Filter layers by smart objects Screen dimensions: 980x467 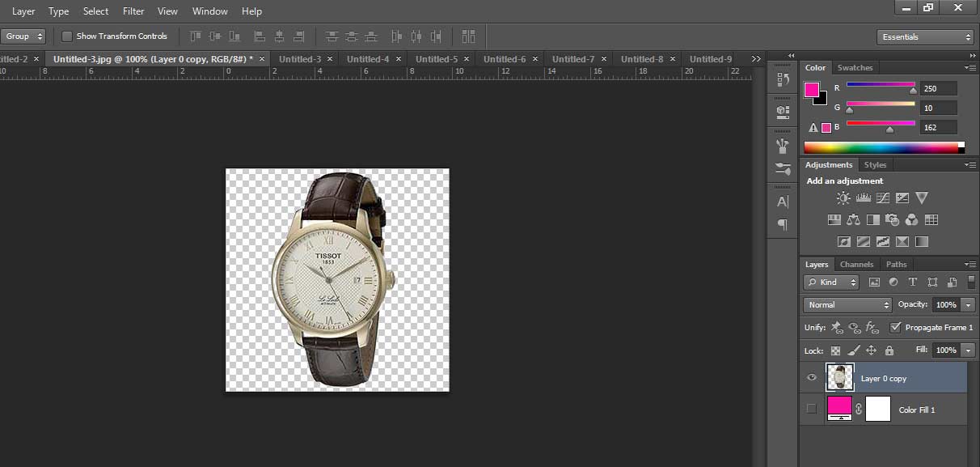pyautogui.click(x=952, y=282)
